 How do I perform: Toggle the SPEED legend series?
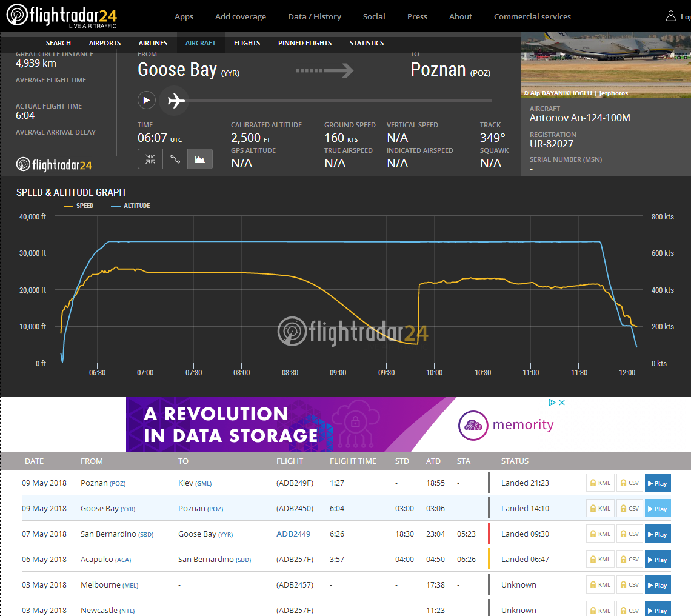tap(79, 206)
